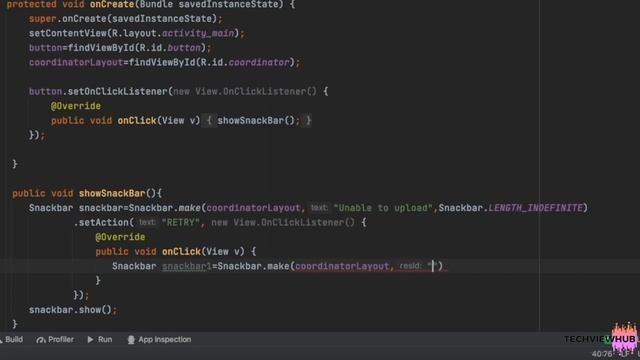Click the LENGTH_INDEFINITE constant

click(536, 208)
